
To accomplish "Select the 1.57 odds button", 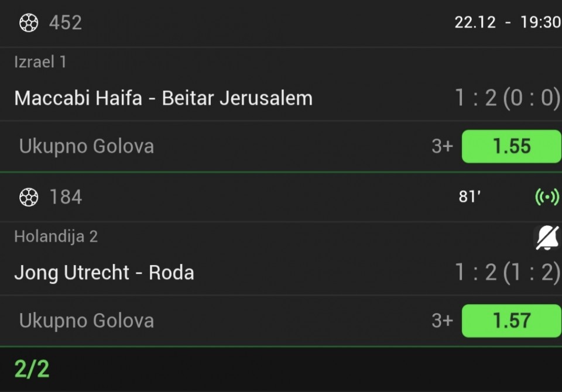I will point(511,321).
